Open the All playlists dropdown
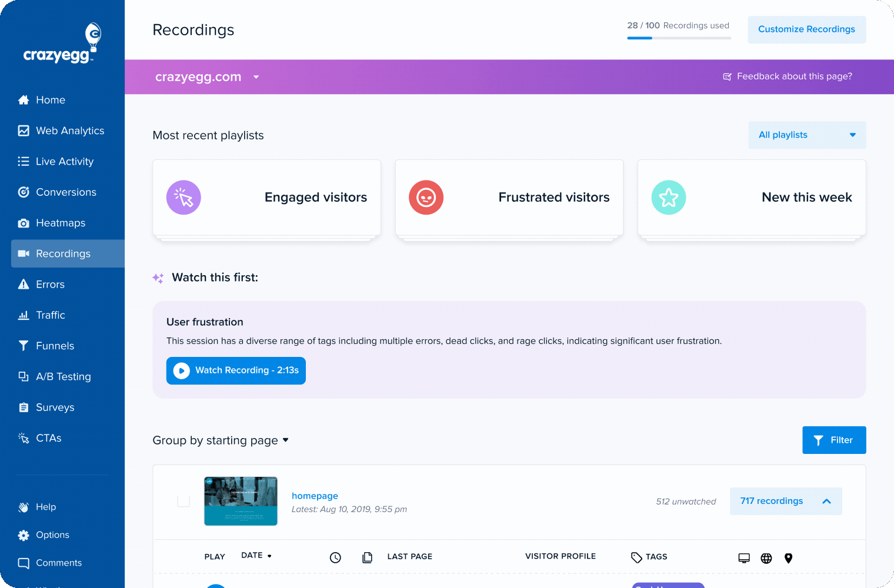The height and width of the screenshot is (588, 894). [x=807, y=135]
